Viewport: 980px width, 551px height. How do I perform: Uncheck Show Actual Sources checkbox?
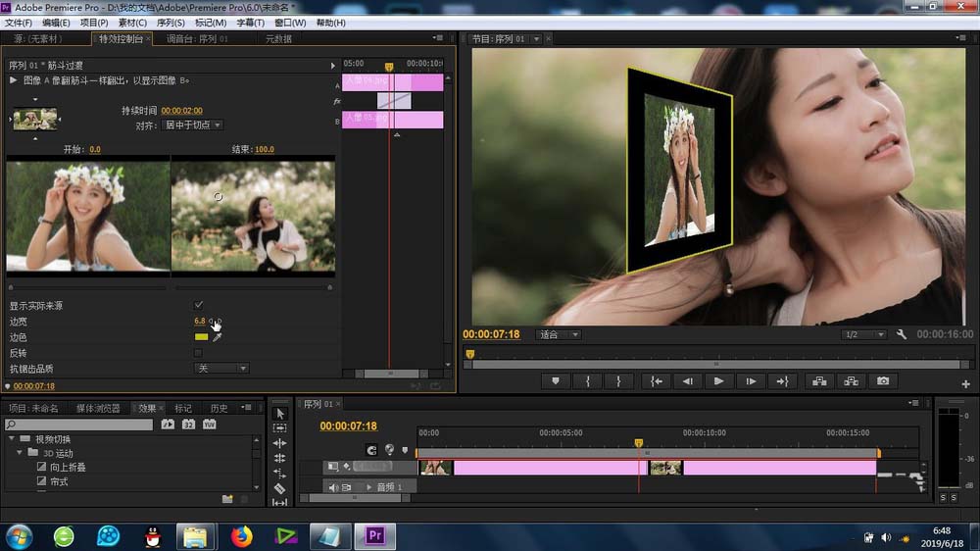[x=198, y=305]
